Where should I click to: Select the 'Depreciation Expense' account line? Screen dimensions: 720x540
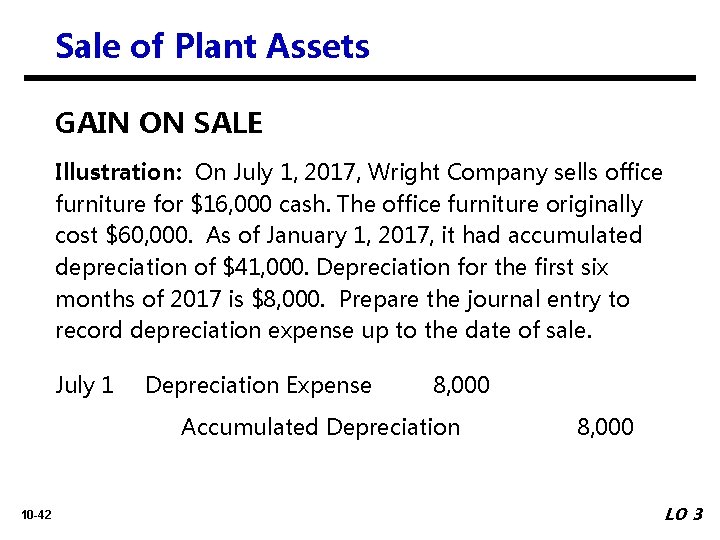click(x=259, y=385)
